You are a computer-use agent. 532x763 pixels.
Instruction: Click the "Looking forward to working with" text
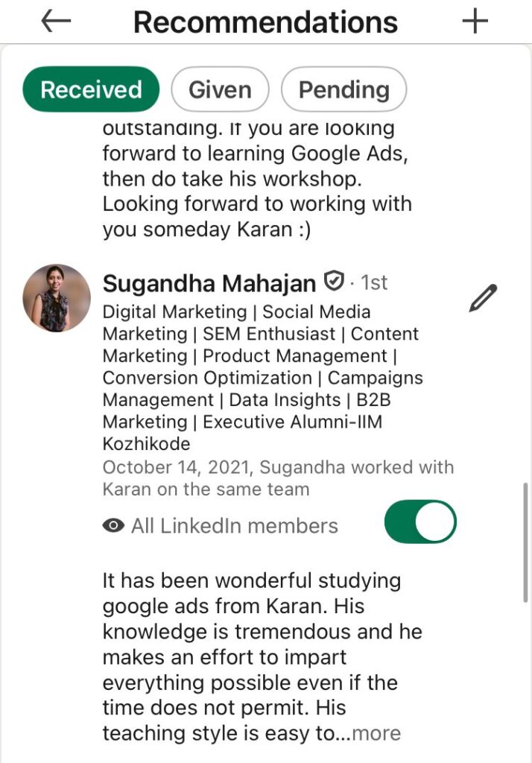[x=257, y=203]
